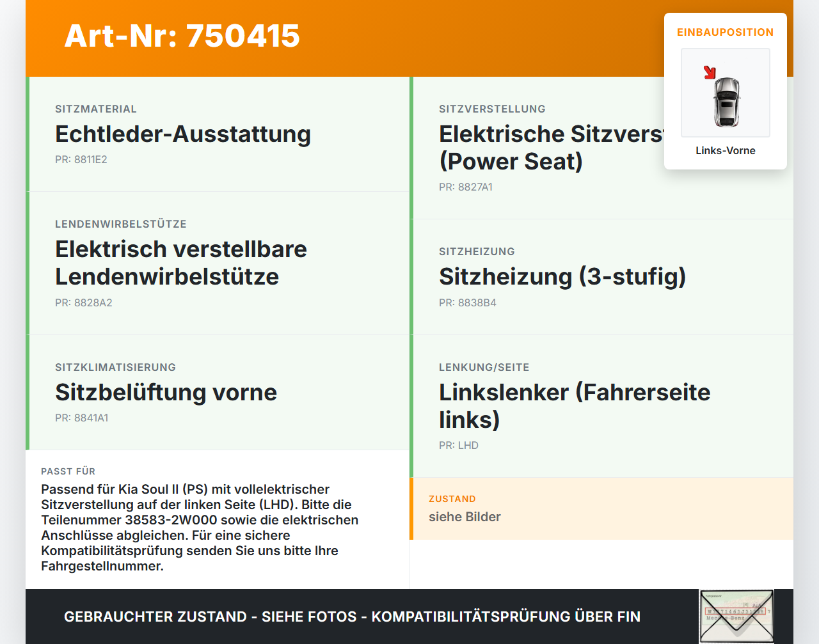Select Linkslenker (Fahrerseite links) value
Viewport: 819px width, 644px height.
click(575, 406)
